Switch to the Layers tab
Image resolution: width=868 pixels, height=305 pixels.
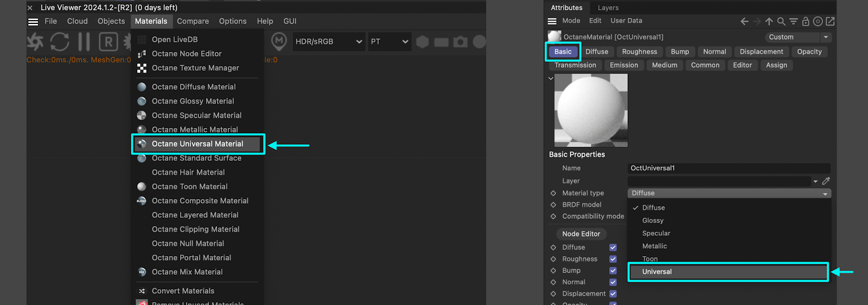(608, 8)
